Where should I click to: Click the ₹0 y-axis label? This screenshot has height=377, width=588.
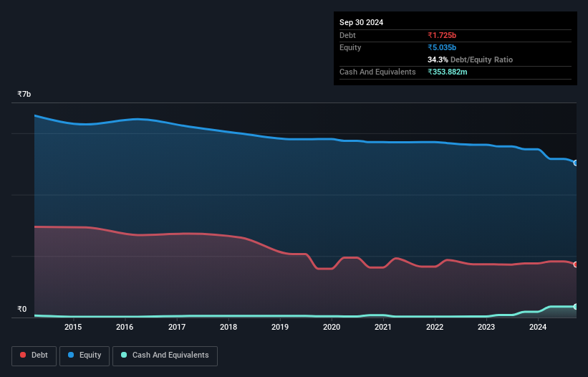point(21,309)
